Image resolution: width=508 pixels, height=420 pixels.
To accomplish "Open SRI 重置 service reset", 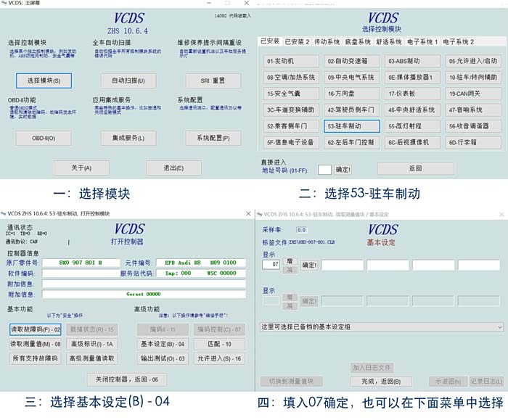I will [208, 80].
